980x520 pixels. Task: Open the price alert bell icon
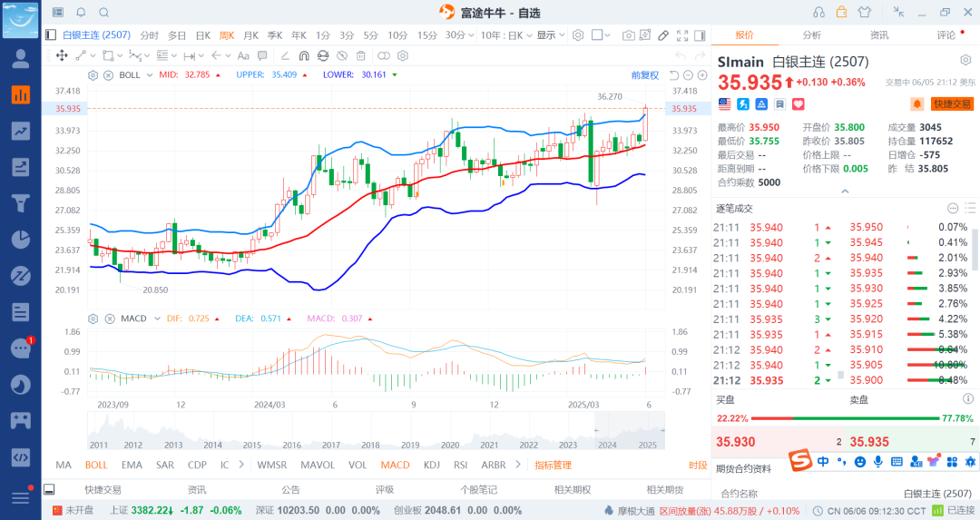point(916,103)
